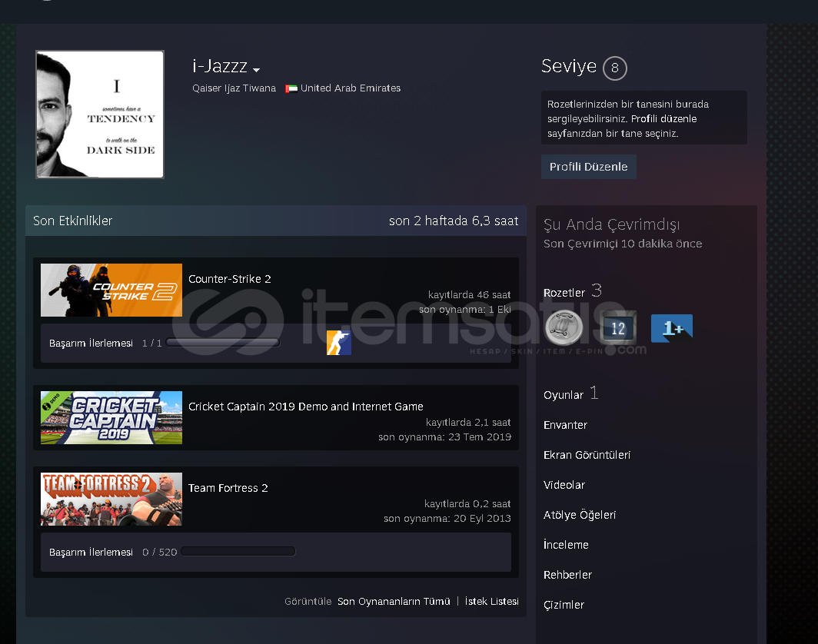Click 'Son Çevrimiçi 10 dakika önce' text
This screenshot has width=818, height=644.
pyautogui.click(x=623, y=244)
